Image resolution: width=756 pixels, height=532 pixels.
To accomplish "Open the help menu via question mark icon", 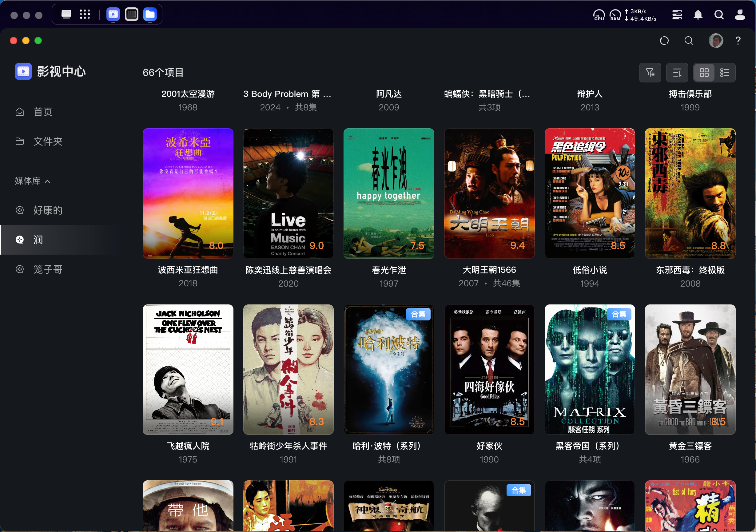I will 738,41.
